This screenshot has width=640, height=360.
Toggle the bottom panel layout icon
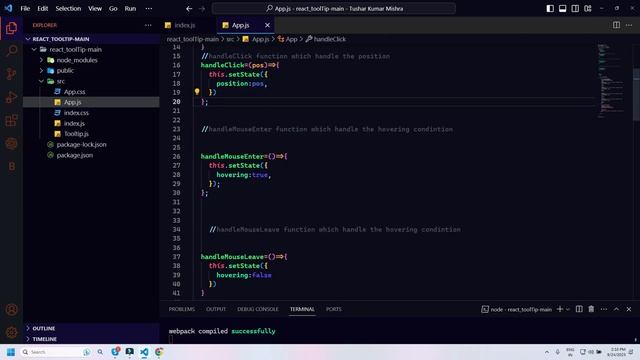pyautogui.click(x=562, y=9)
